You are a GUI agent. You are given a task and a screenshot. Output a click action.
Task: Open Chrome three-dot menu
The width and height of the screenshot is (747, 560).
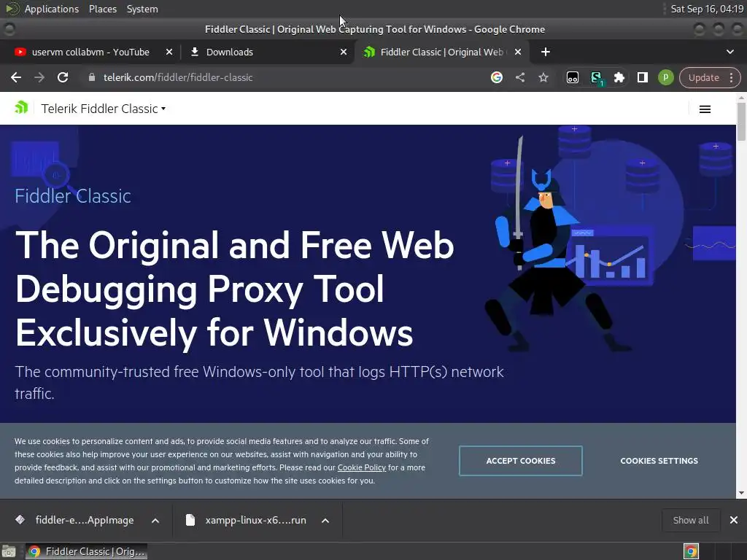[x=731, y=77]
